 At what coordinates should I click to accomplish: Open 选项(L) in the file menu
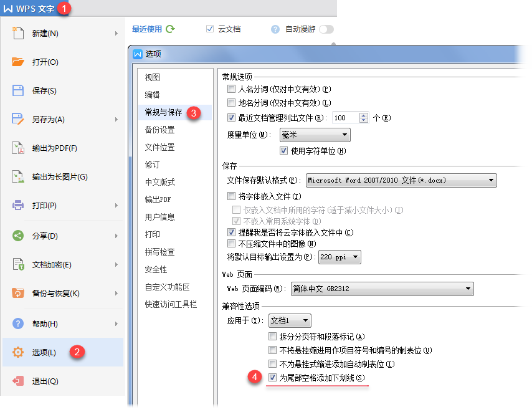point(44,353)
